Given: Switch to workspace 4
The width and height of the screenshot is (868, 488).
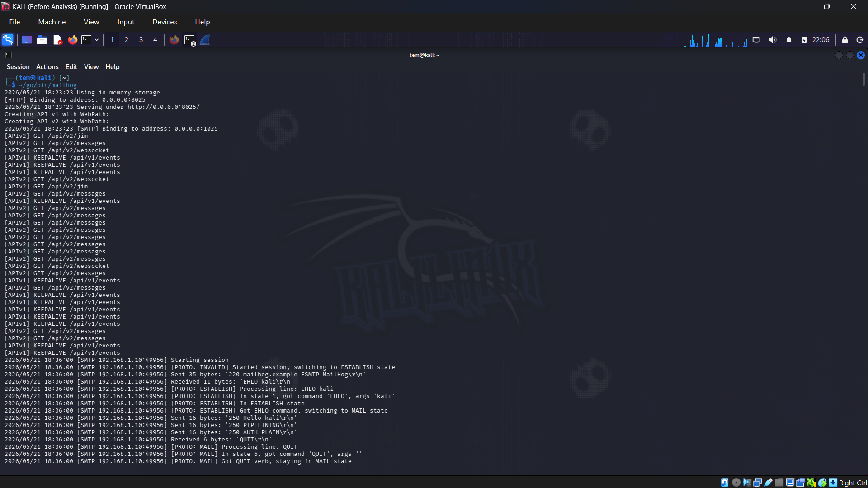Looking at the screenshot, I should coord(155,40).
